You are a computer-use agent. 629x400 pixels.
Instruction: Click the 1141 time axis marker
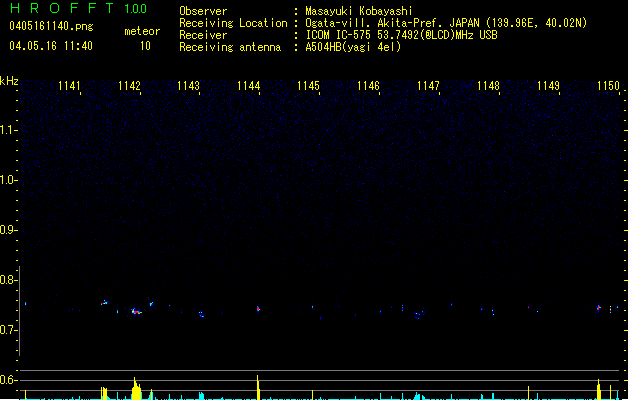[69, 86]
